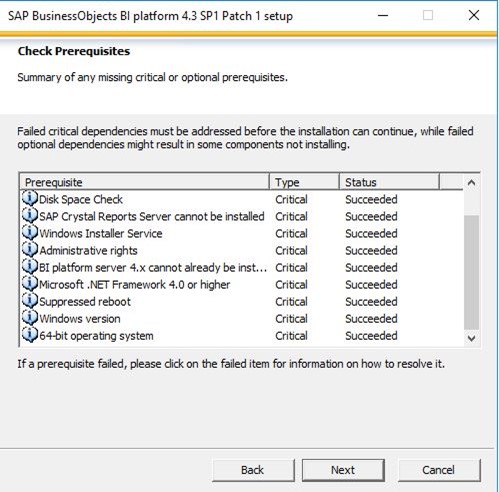Viewport: 499px width, 492px height.
Task: Click the scroll down arrow of the list
Action: [x=471, y=338]
